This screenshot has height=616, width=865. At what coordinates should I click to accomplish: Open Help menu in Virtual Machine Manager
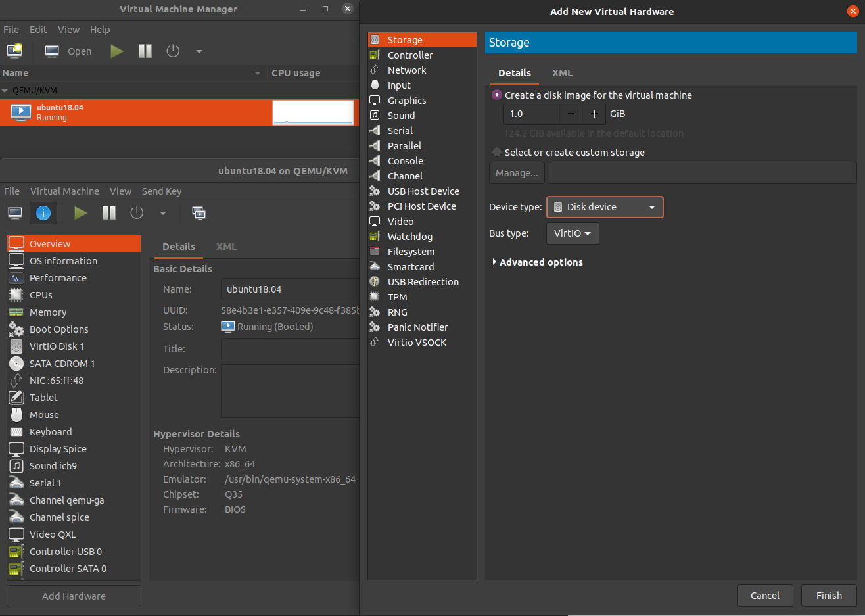pyautogui.click(x=100, y=30)
